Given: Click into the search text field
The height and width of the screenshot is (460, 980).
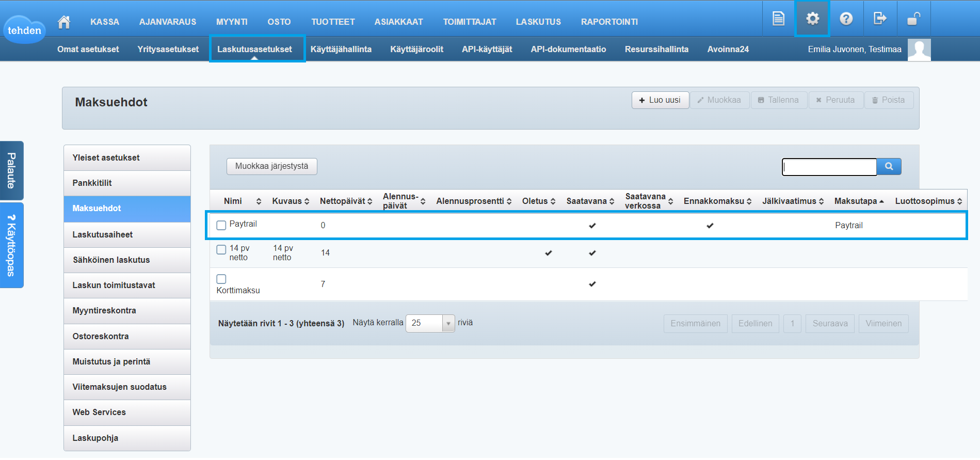Looking at the screenshot, I should [x=829, y=167].
